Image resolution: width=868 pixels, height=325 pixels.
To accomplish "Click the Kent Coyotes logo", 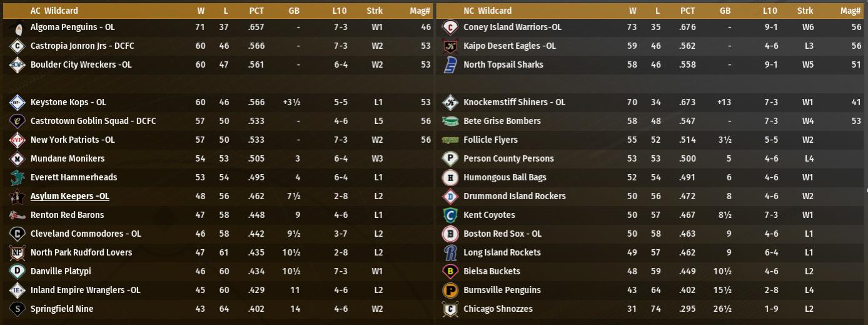I will [x=450, y=215].
